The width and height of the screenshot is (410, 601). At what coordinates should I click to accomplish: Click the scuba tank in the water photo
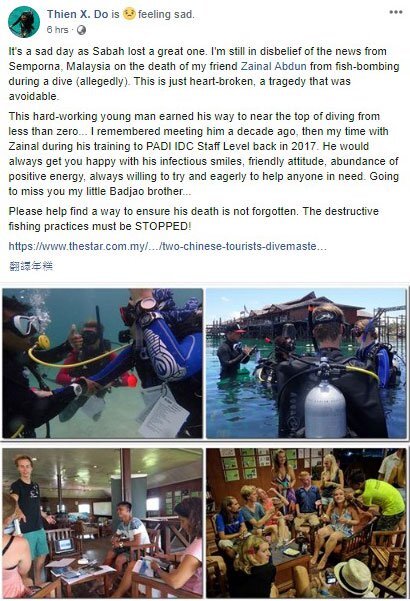(325, 409)
